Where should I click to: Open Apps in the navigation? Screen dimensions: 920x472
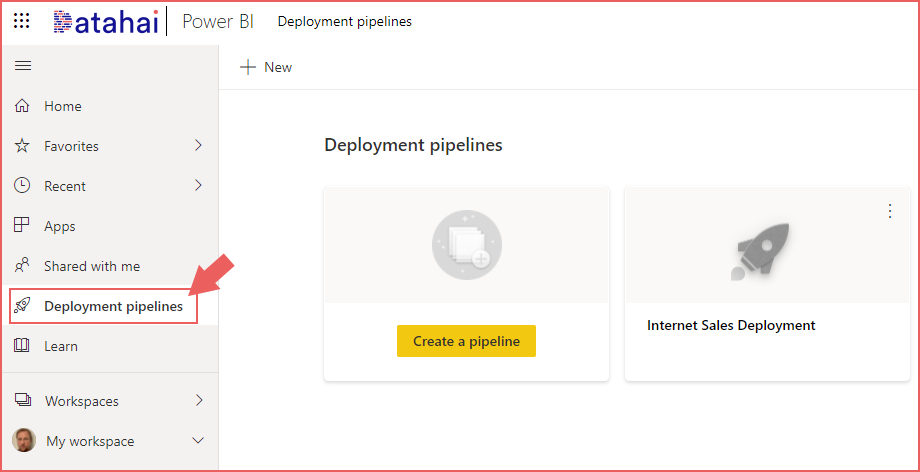click(60, 227)
